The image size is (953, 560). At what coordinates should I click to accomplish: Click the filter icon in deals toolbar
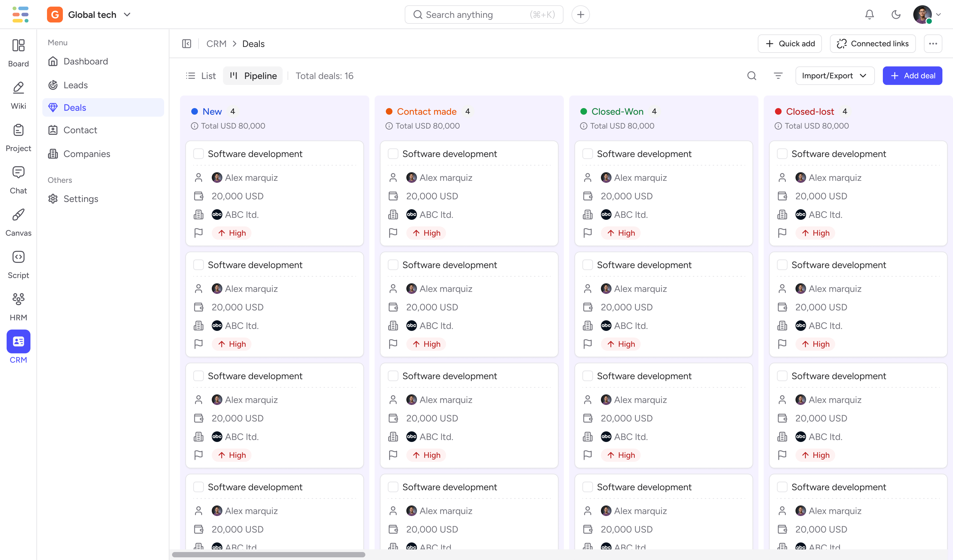778,76
